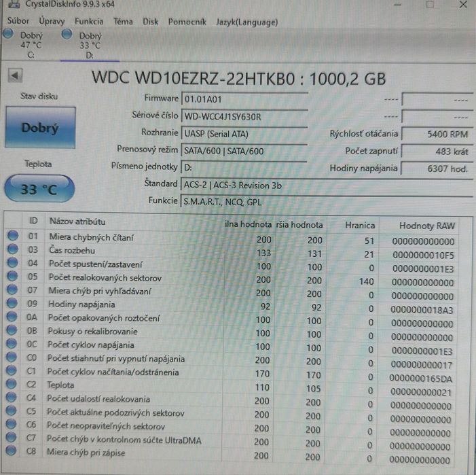
Task: Click status orb for attribute C1
Action: pyautogui.click(x=12, y=370)
